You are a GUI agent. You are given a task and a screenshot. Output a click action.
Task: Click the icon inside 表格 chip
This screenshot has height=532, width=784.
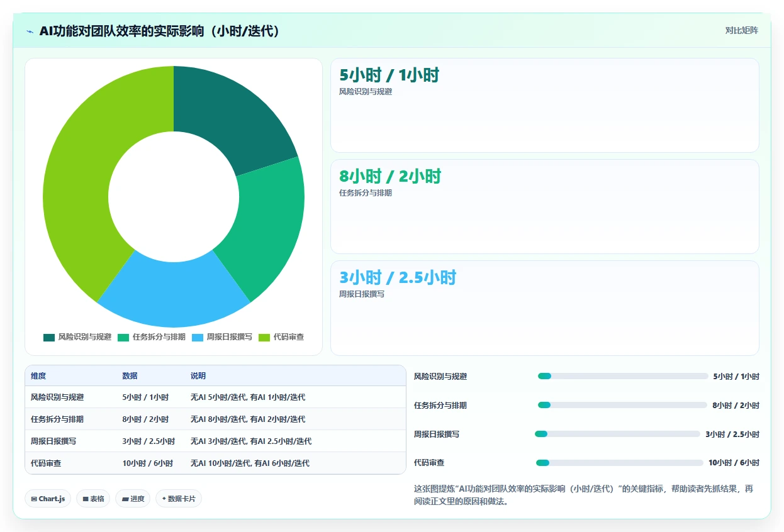(86, 499)
